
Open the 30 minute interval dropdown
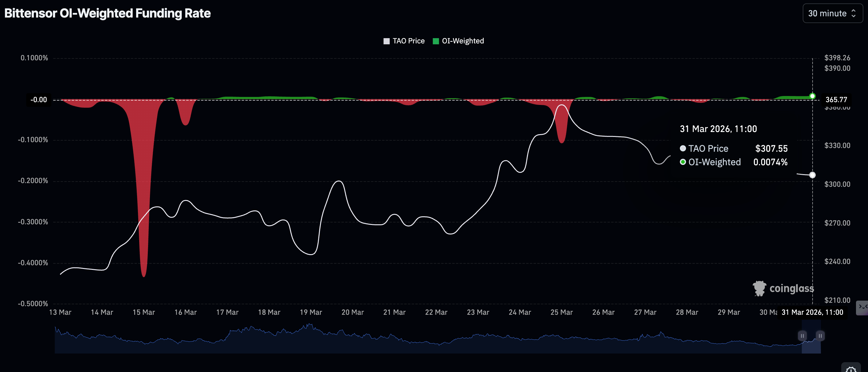click(828, 14)
